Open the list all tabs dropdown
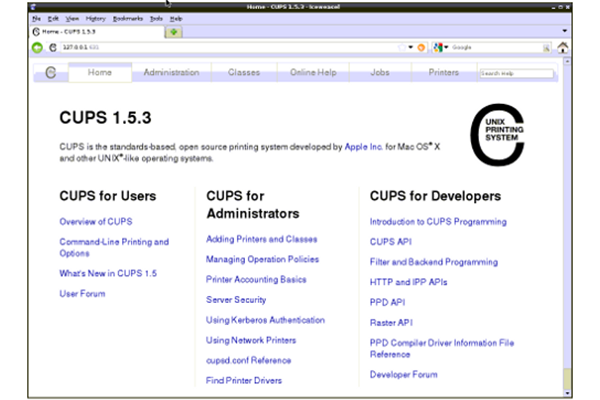Image resolution: width=600 pixels, height=400 pixels. (x=564, y=31)
